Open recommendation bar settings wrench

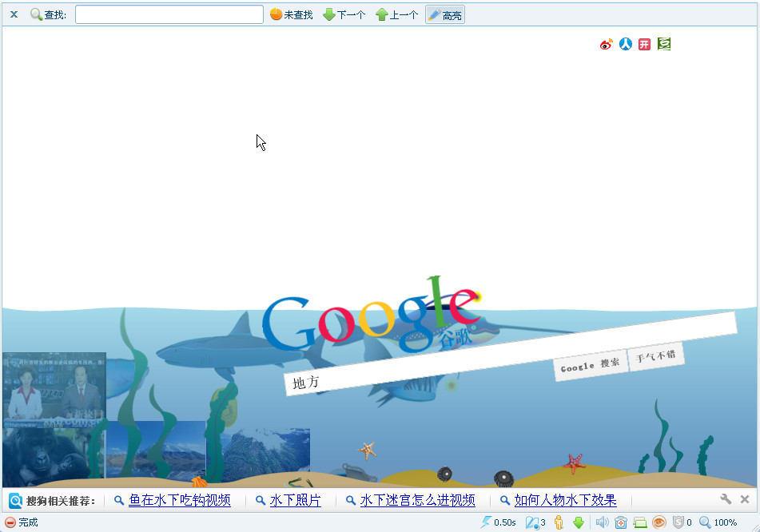pyautogui.click(x=726, y=499)
